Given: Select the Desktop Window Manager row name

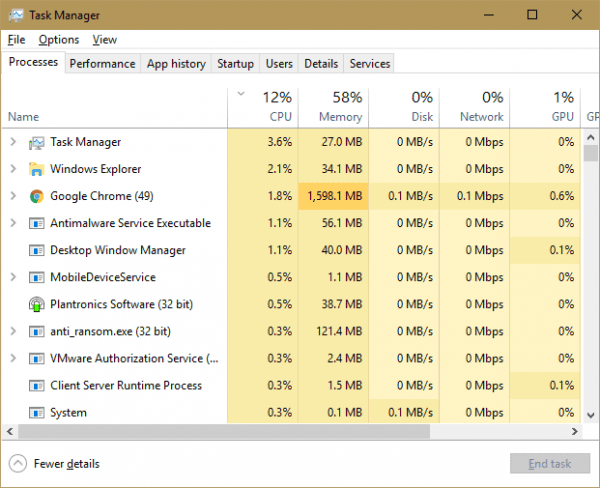Looking at the screenshot, I should pos(118,250).
